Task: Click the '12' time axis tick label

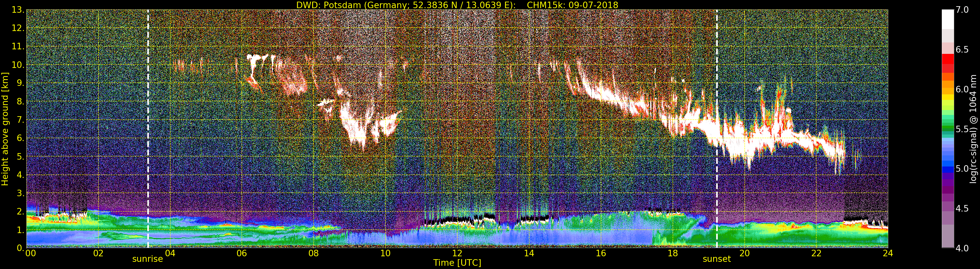Action: coord(457,253)
